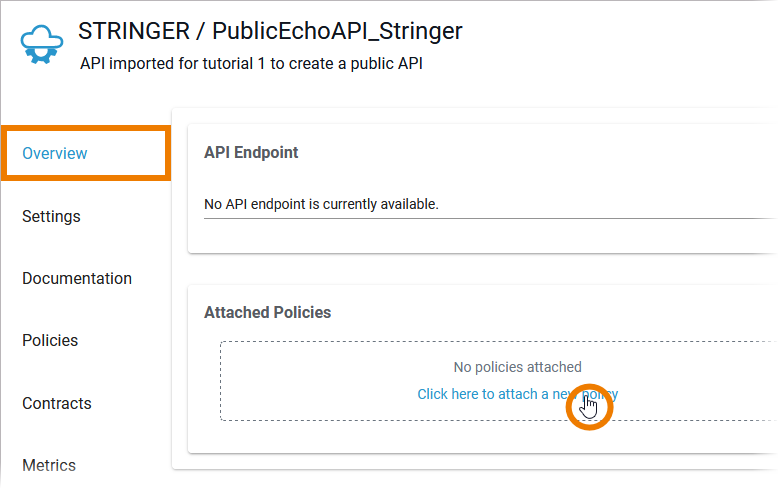Click the attach a new policy link
The width and height of the screenshot is (779, 489).
517,394
